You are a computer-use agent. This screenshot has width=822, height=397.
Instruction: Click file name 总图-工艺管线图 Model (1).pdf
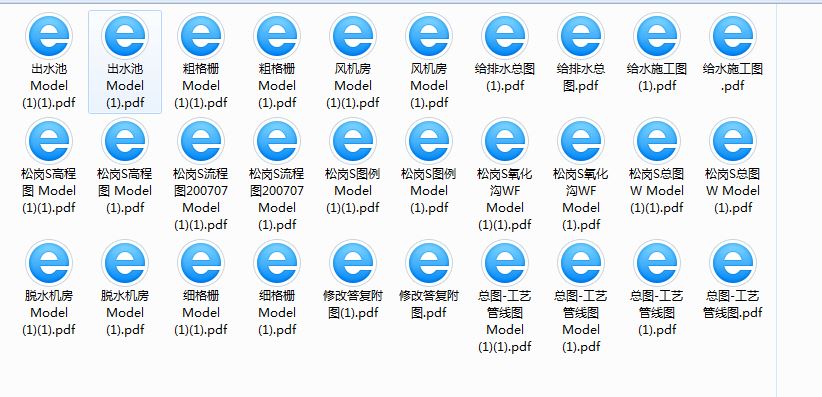coord(581,321)
